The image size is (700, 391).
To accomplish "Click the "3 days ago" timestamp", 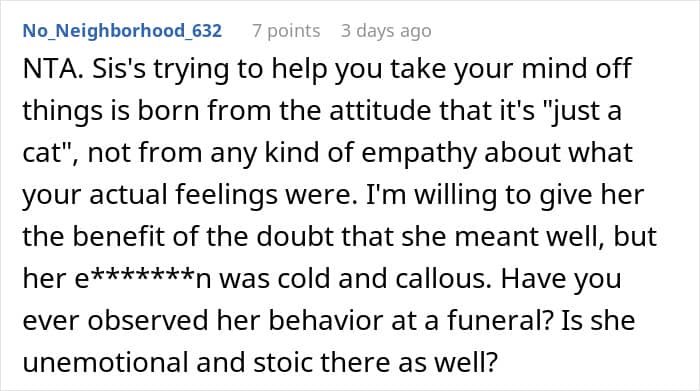I will [386, 31].
